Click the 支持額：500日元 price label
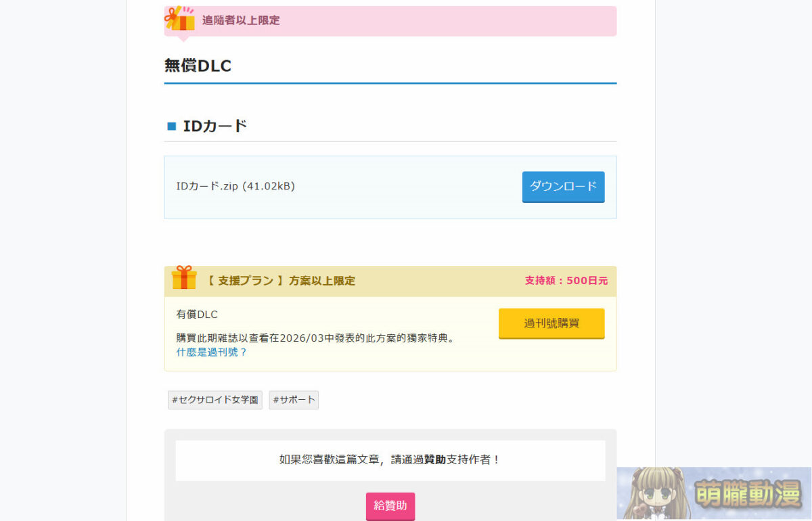The image size is (812, 521). [566, 281]
